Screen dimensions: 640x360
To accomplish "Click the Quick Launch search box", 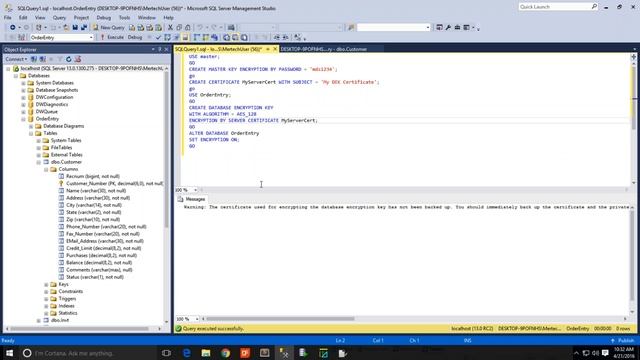I will tap(558, 7).
